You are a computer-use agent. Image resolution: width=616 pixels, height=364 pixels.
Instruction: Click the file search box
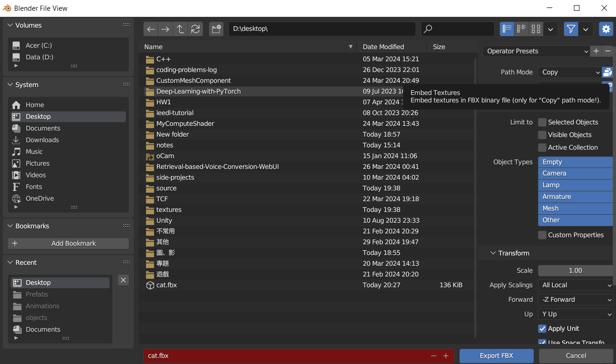click(458, 29)
